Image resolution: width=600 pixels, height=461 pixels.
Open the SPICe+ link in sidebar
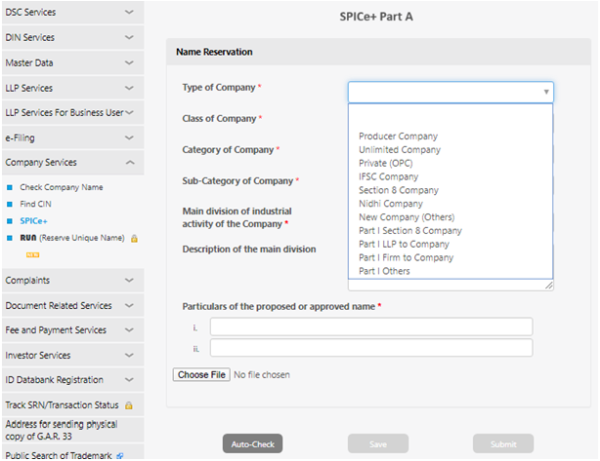(33, 220)
